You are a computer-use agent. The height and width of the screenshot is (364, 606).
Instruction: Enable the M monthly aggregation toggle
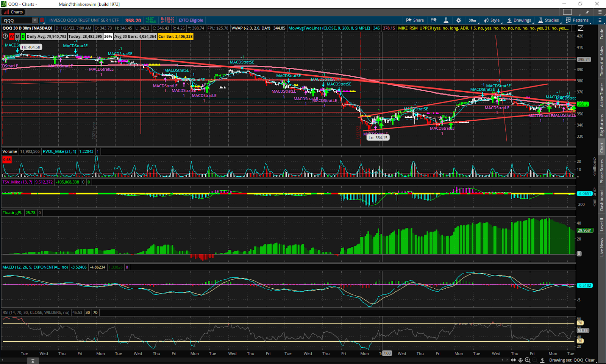[17, 36]
